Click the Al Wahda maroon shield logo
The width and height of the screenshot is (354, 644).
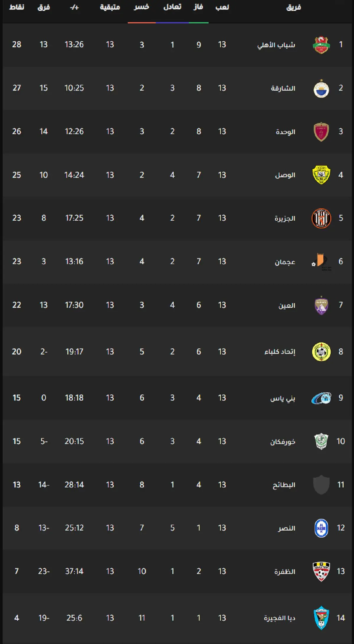(x=321, y=132)
